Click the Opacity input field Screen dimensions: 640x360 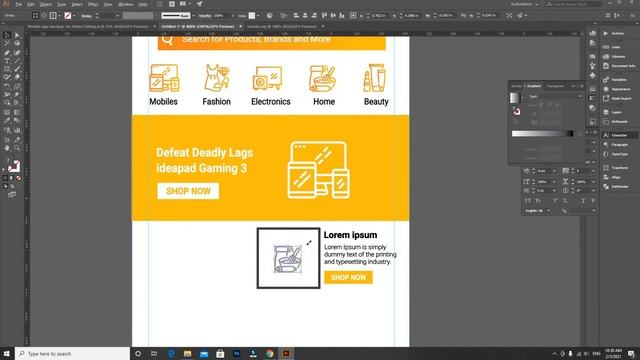pos(220,16)
